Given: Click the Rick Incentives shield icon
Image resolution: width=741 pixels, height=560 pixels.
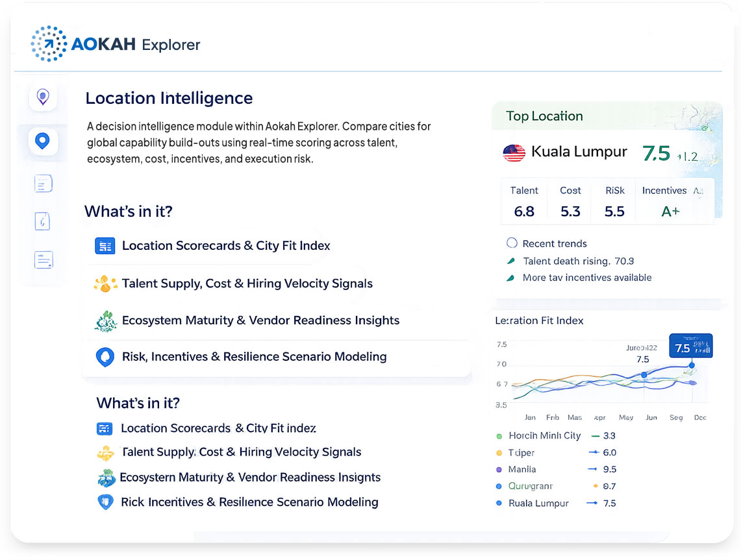Looking at the screenshot, I should coord(105,502).
